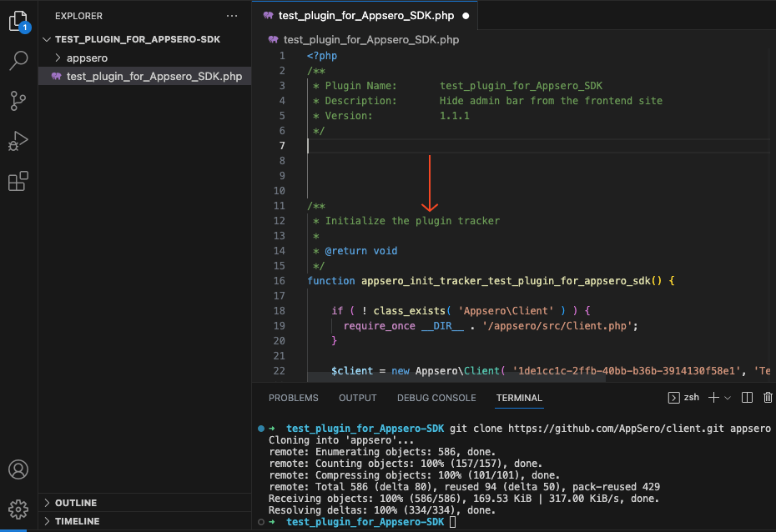The width and height of the screenshot is (776, 532).
Task: Split the terminal pane
Action: (747, 398)
